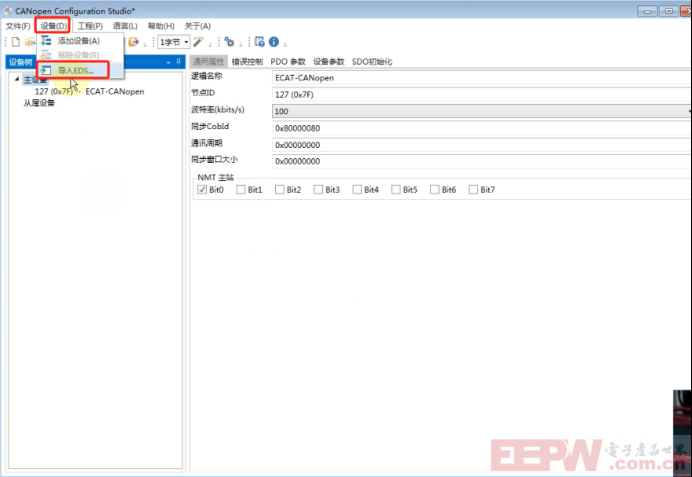
Task: Enable the Bit7 checkbox
Action: 473,190
